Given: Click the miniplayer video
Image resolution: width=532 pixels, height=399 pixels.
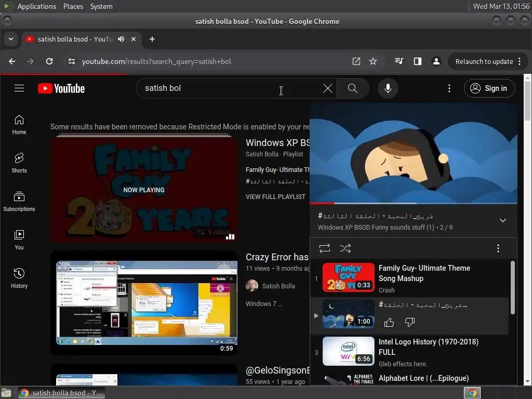Looking at the screenshot, I should [413, 153].
